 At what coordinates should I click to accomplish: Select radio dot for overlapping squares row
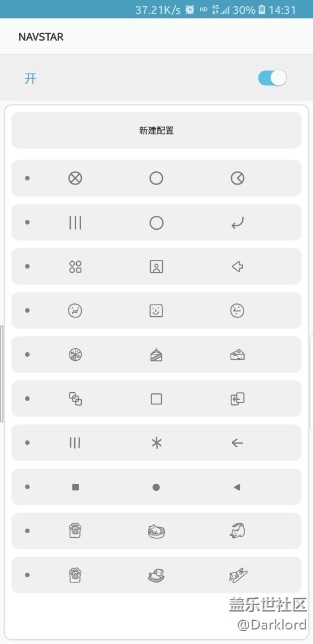click(27, 399)
